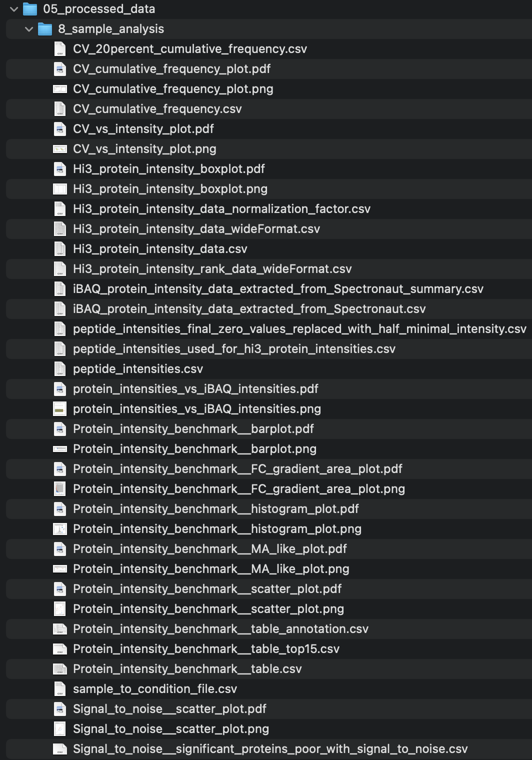Click CSV icon of CV_20percent_cumulative_frequency.csv
Viewport: 532px width, 760px height.
(60, 49)
